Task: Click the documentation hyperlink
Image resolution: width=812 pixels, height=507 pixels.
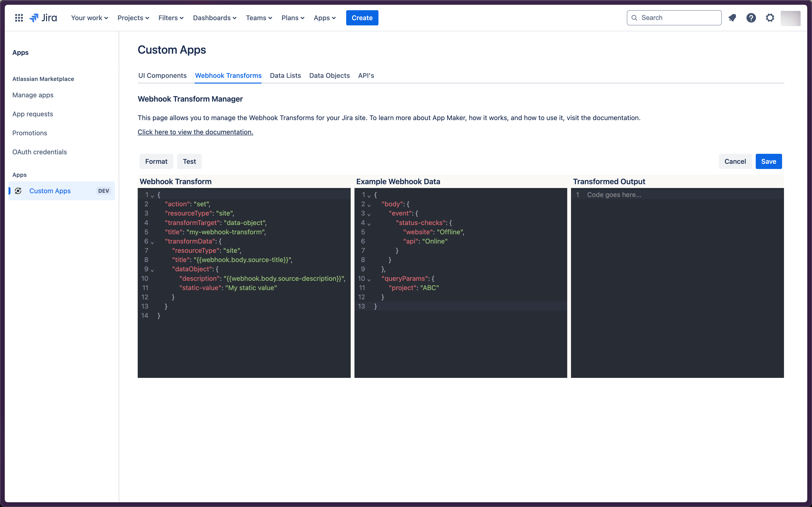Action: [195, 131]
